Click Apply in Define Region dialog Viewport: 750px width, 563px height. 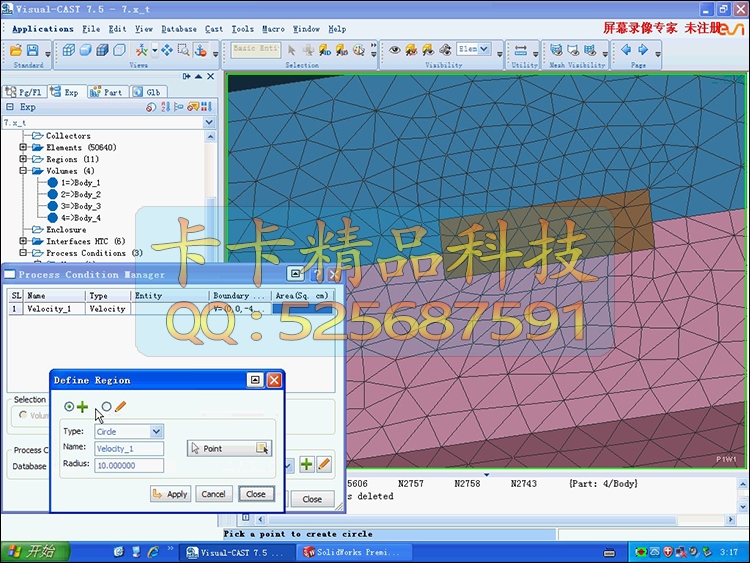pyautogui.click(x=170, y=494)
